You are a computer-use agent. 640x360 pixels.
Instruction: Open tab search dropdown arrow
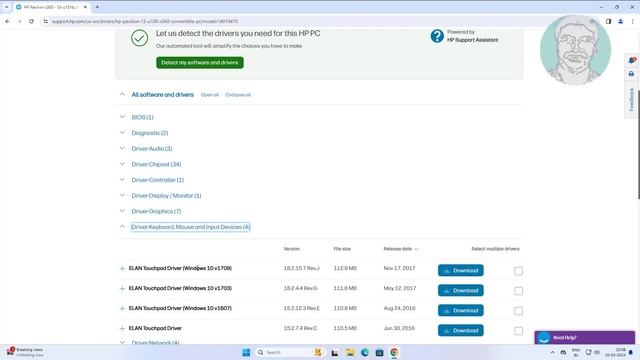pos(7,7)
